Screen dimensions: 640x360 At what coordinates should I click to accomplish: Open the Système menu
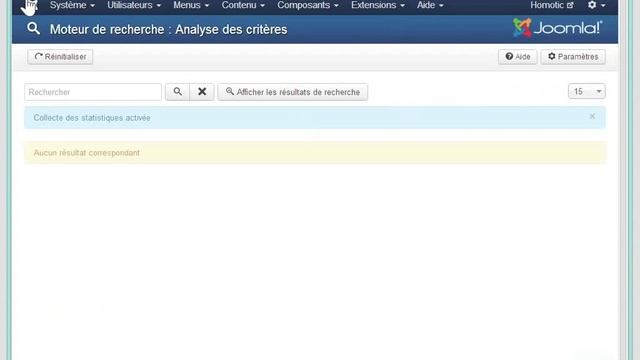point(72,5)
